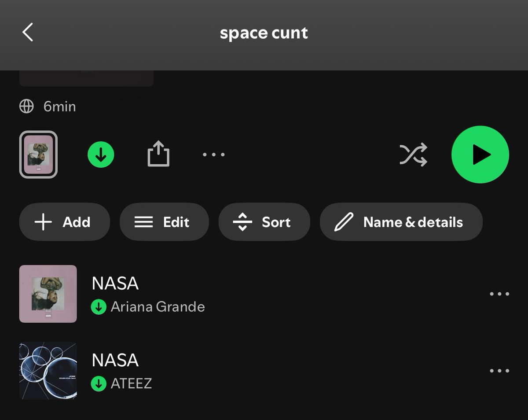Select Ariana Grande NASA album cover
The height and width of the screenshot is (420, 528).
pyautogui.click(x=48, y=294)
